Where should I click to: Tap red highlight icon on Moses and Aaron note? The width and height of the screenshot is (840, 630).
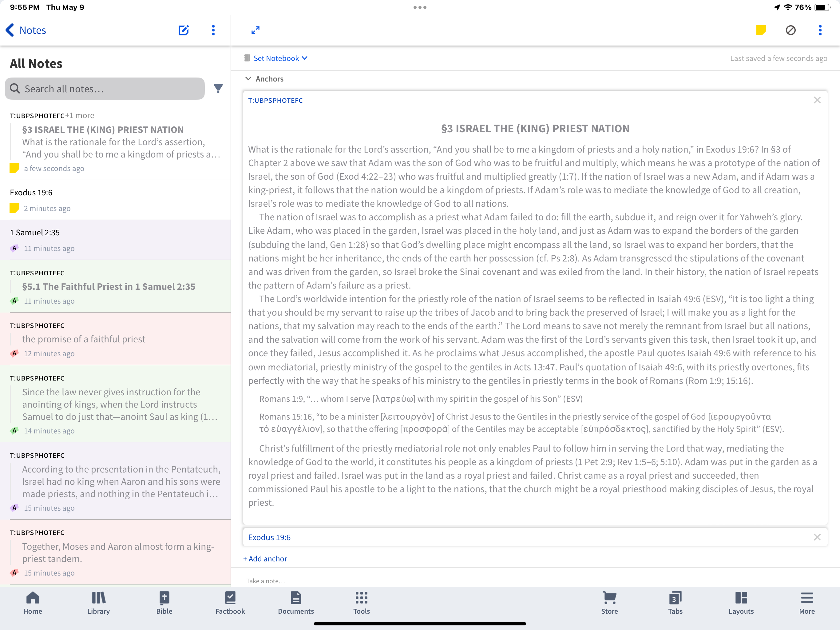click(x=14, y=572)
